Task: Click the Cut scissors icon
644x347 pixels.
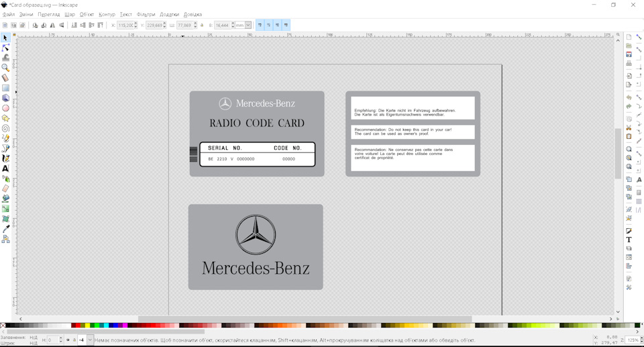Action: (x=629, y=128)
